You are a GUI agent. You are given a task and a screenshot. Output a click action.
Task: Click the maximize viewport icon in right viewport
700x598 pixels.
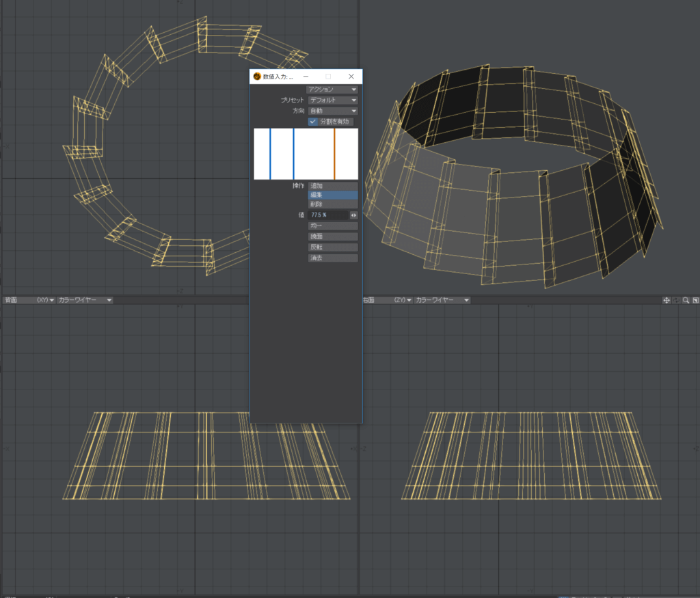coord(695,300)
